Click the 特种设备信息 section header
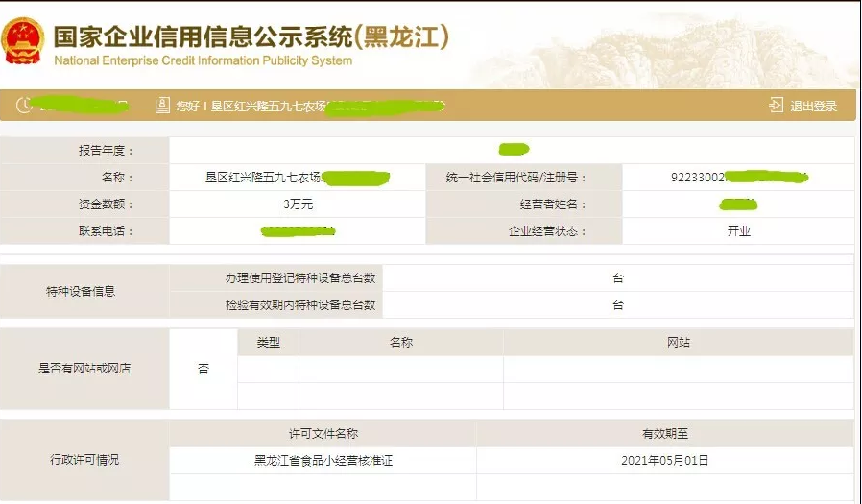The image size is (862, 504). 81,291
